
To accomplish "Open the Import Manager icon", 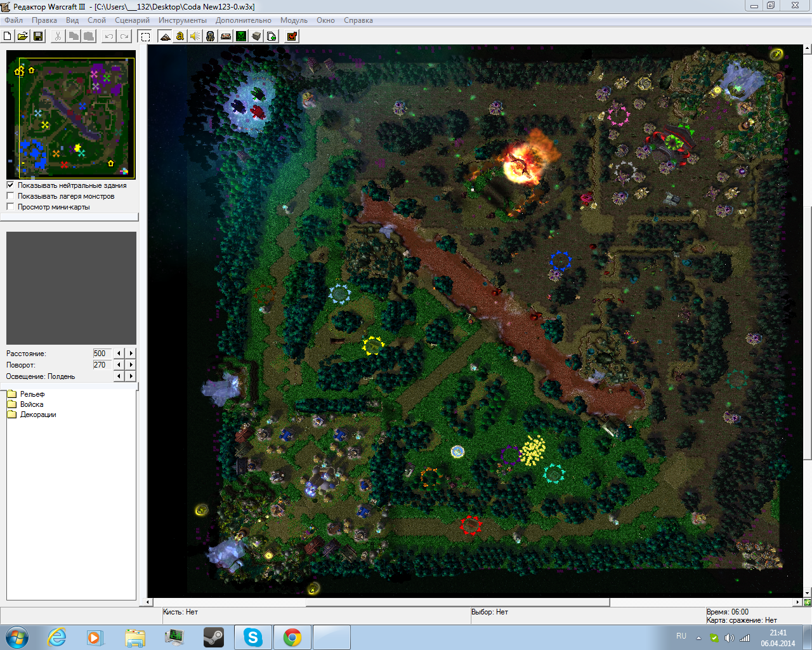I will pyautogui.click(x=272, y=36).
